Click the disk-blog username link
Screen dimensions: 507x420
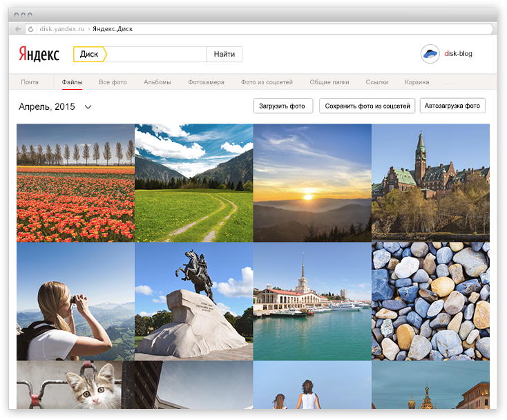(x=459, y=54)
